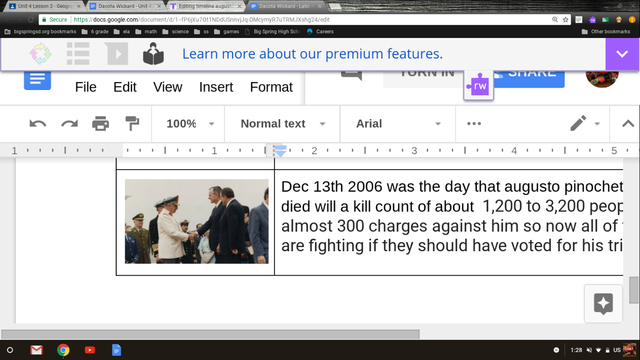Click the Redo arrow in the toolbar
The height and width of the screenshot is (360, 640).
pos(69,124)
